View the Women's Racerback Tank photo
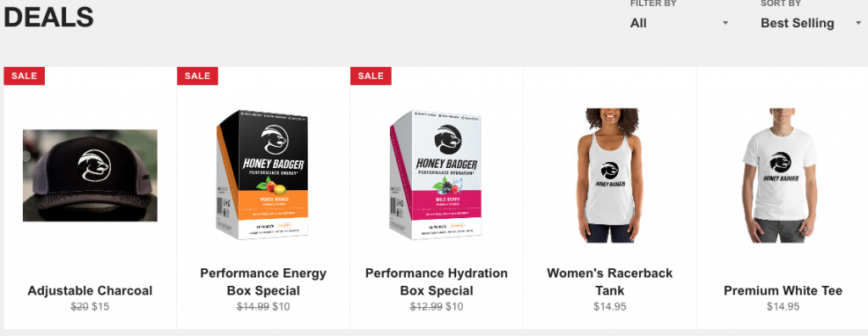The height and width of the screenshot is (336, 868). (x=610, y=175)
